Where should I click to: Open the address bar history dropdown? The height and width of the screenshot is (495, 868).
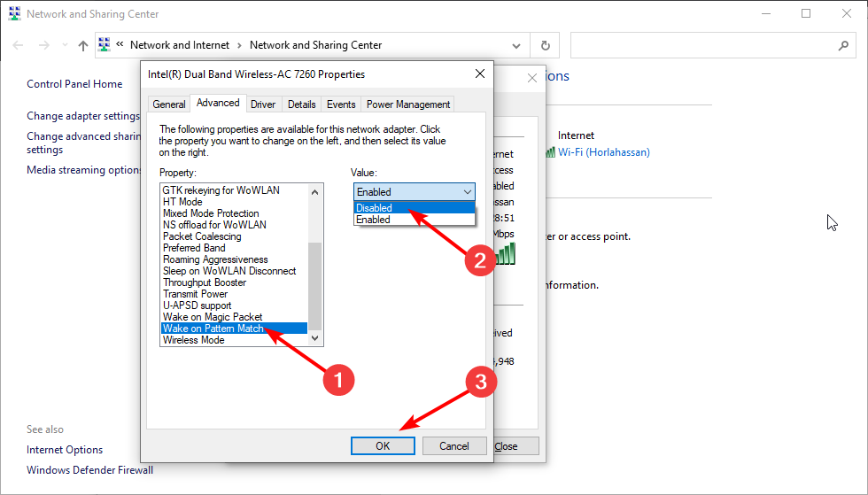[515, 45]
